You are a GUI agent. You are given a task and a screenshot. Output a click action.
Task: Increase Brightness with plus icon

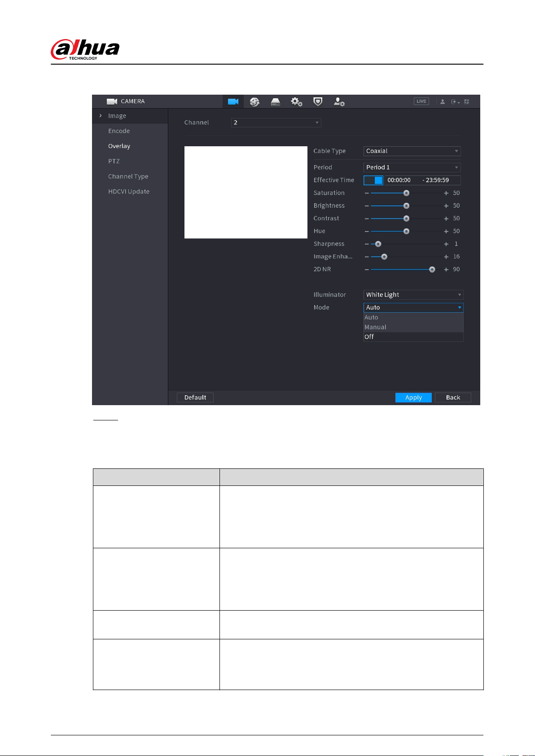point(446,206)
